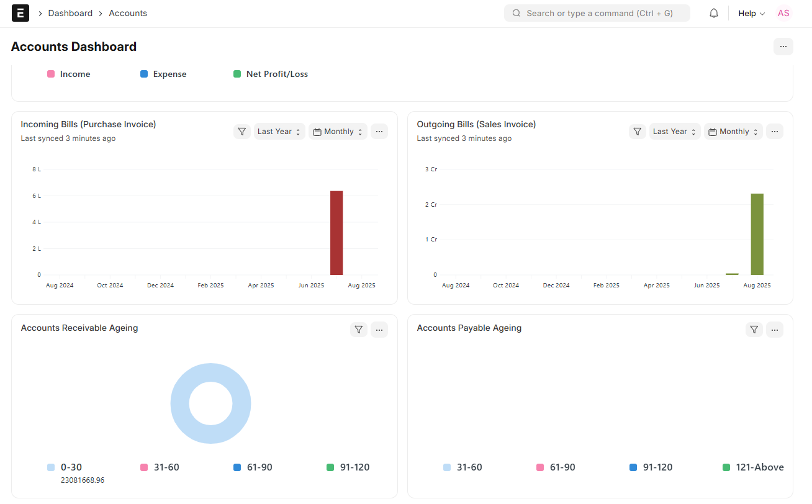Screen dimensions: 812x504
Task: Navigate to the Dashboard breadcrumb
Action: click(70, 12)
